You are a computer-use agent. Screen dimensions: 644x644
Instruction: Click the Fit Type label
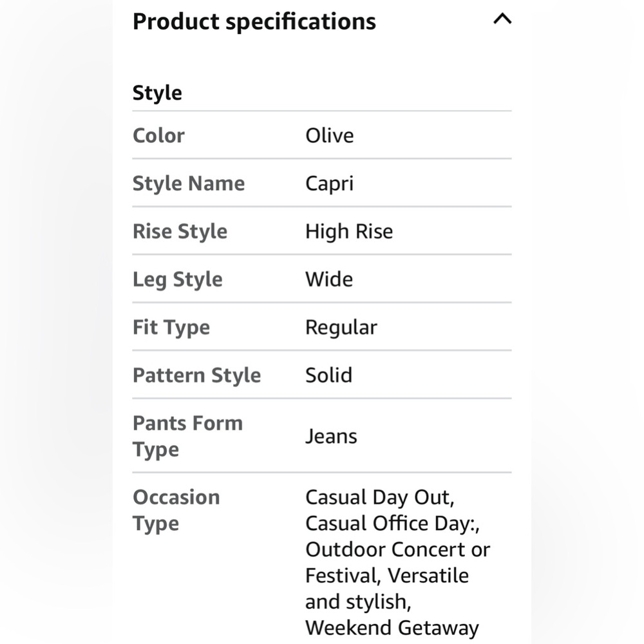(171, 328)
